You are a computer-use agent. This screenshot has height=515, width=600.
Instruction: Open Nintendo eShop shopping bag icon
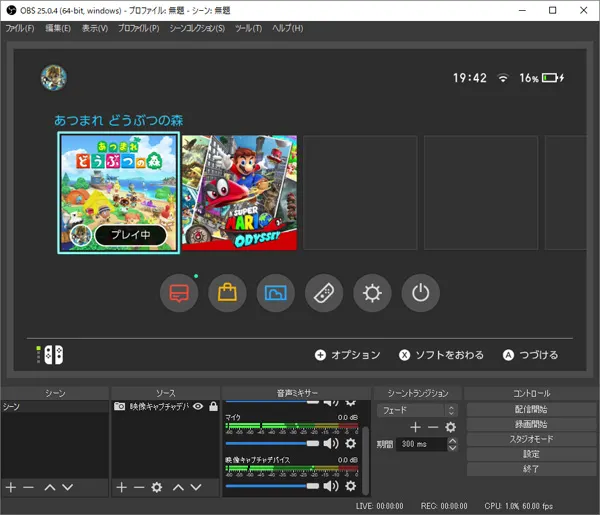(x=227, y=293)
